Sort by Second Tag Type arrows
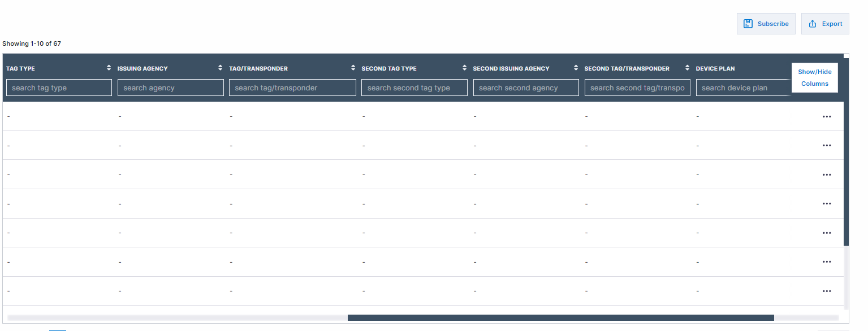Image resolution: width=868 pixels, height=331 pixels. pos(464,68)
